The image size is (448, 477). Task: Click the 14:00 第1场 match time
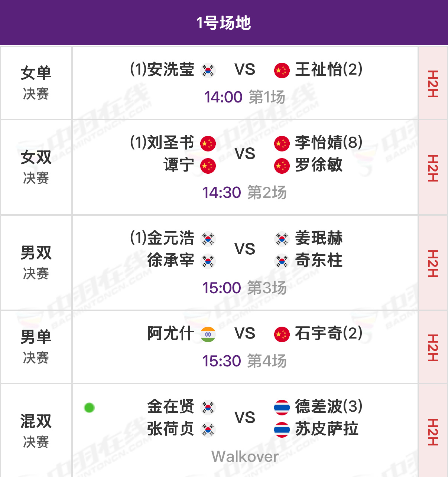pos(244,97)
